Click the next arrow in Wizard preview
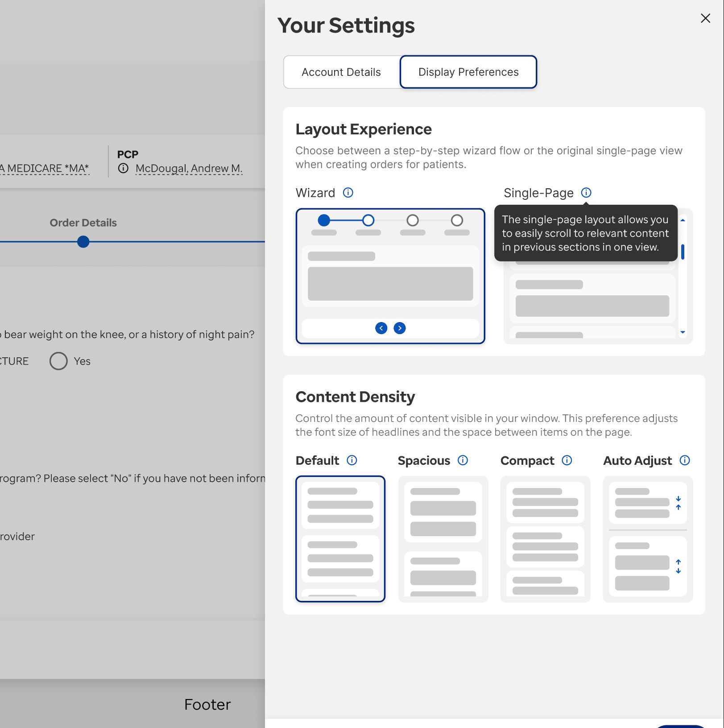724x728 pixels. (x=400, y=328)
